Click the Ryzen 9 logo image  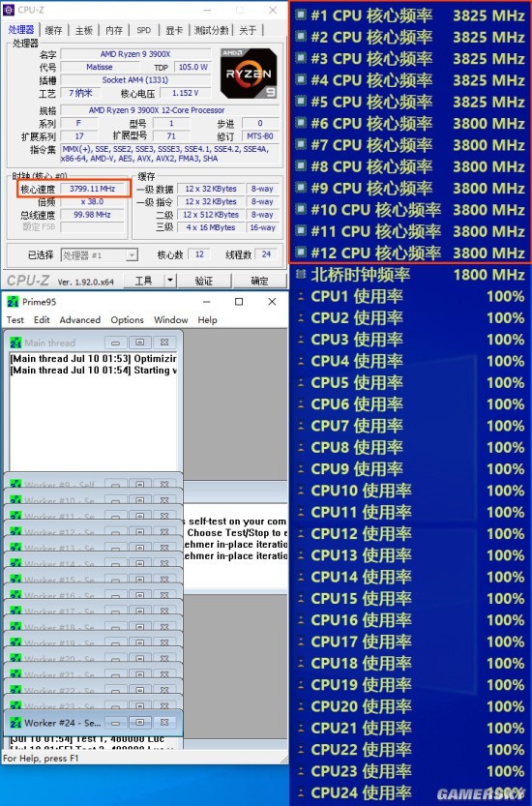[x=249, y=73]
